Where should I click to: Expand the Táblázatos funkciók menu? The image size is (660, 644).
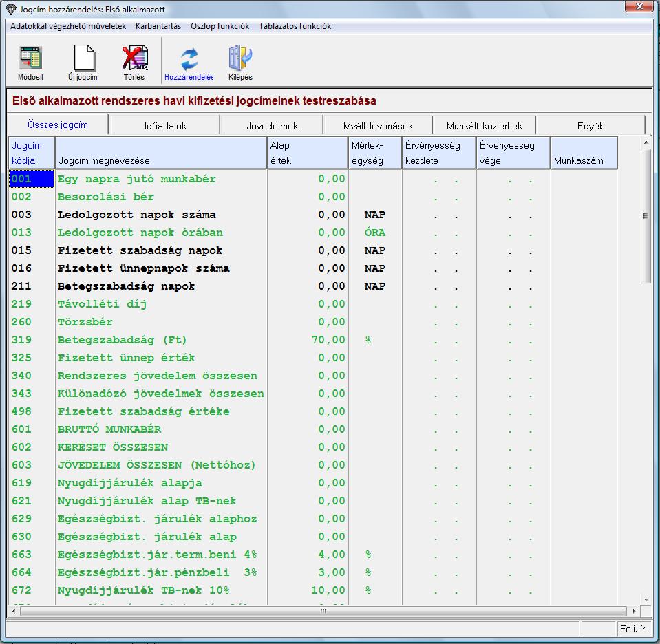tap(295, 26)
